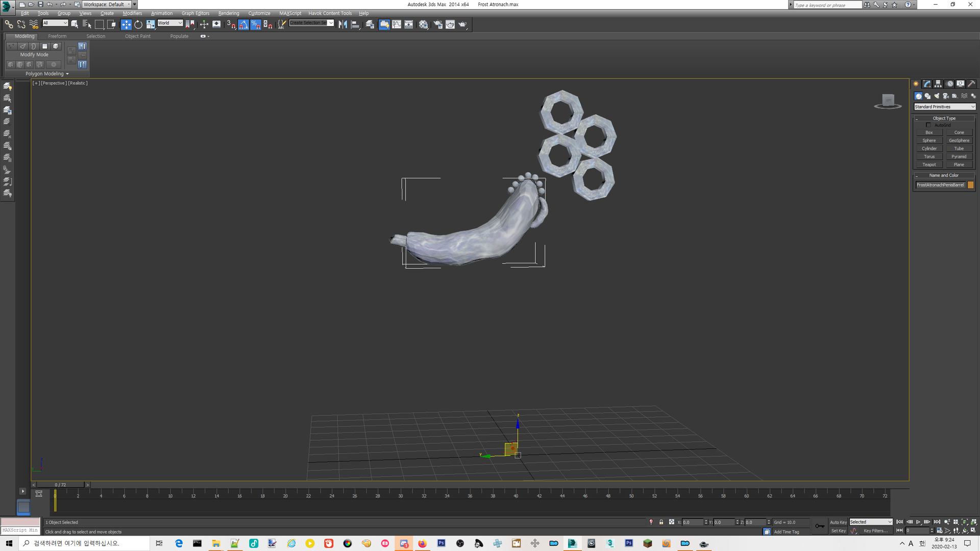Image resolution: width=980 pixels, height=551 pixels.
Task: Open the Render Setup dialog
Action: pyautogui.click(x=438, y=24)
